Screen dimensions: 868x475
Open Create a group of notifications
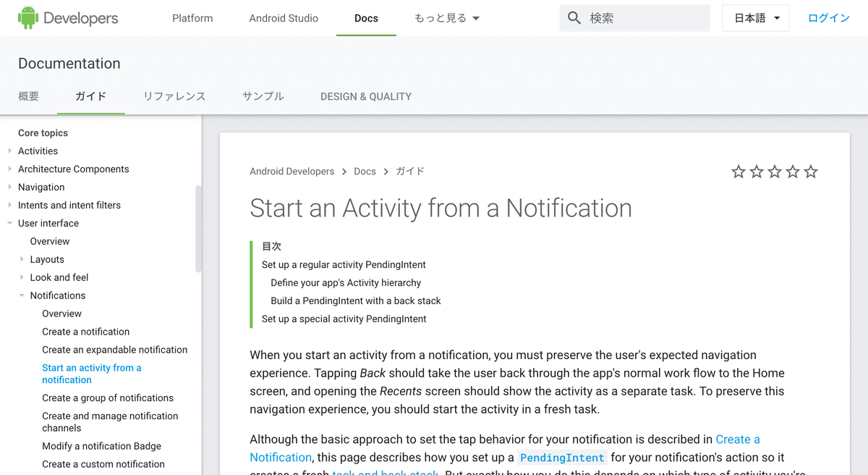pyautogui.click(x=108, y=398)
